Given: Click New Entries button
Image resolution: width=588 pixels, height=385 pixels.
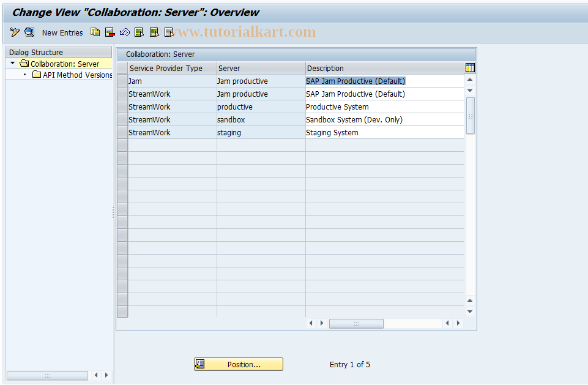Looking at the screenshot, I should pos(62,32).
